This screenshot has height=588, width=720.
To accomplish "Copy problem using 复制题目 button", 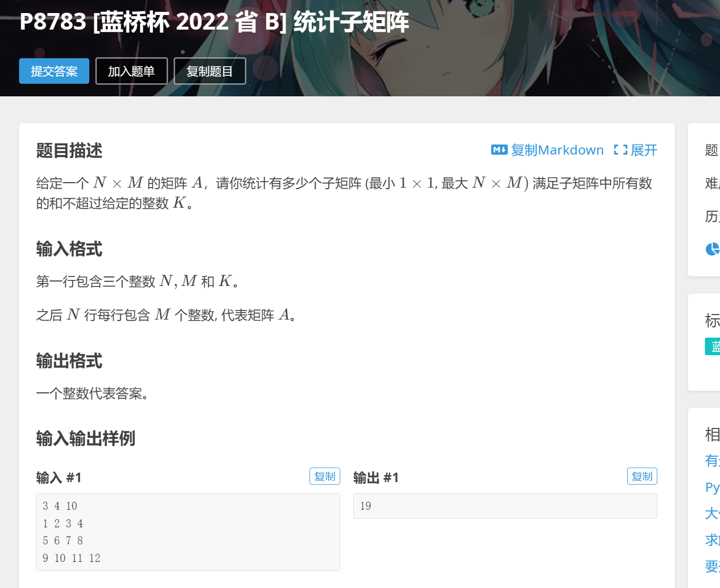I will pos(210,71).
